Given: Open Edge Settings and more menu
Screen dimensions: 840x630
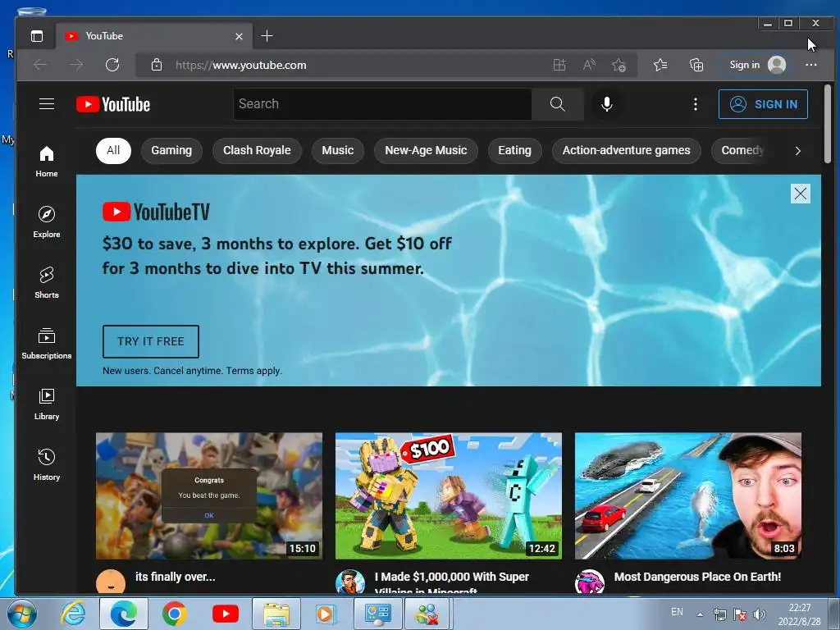Looking at the screenshot, I should [811, 65].
